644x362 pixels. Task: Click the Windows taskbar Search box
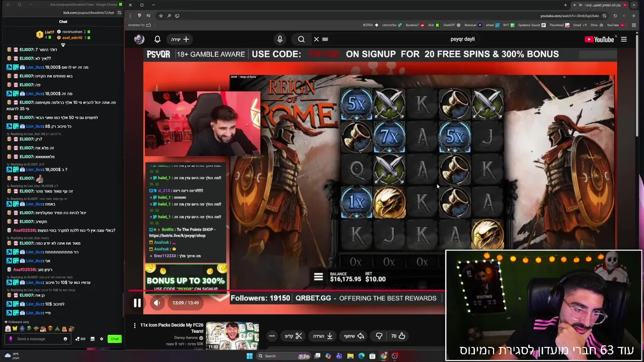pos(283,356)
